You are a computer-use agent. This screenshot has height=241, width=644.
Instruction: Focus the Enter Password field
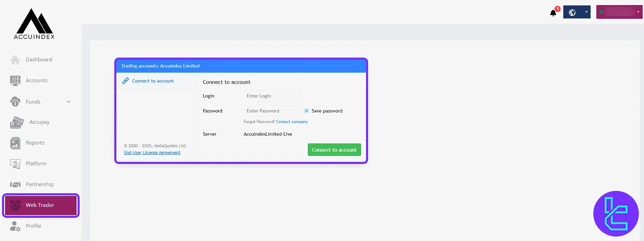pos(271,111)
